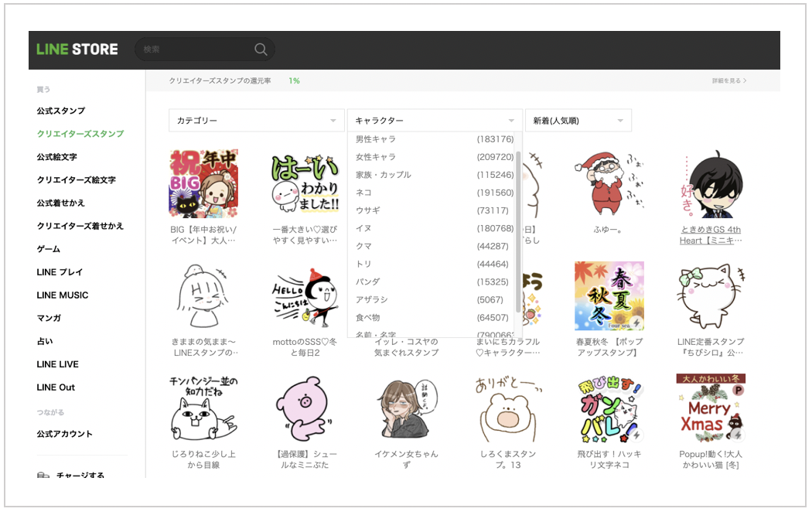Open the じろりねこ sticker thumbnail
The height and width of the screenshot is (512, 812).
point(203,408)
